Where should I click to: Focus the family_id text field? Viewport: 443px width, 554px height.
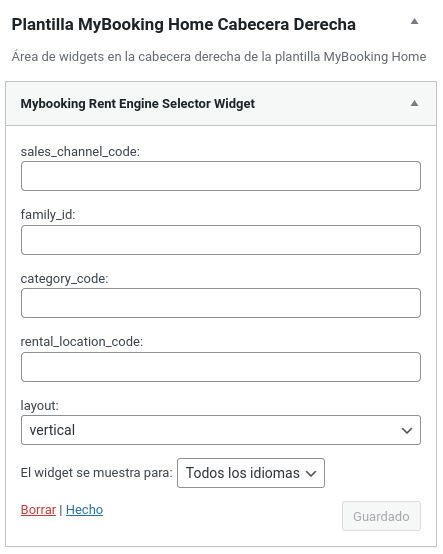[x=221, y=240]
